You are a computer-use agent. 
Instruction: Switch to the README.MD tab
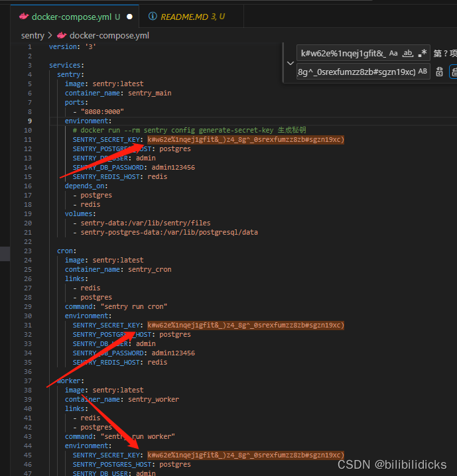192,17
